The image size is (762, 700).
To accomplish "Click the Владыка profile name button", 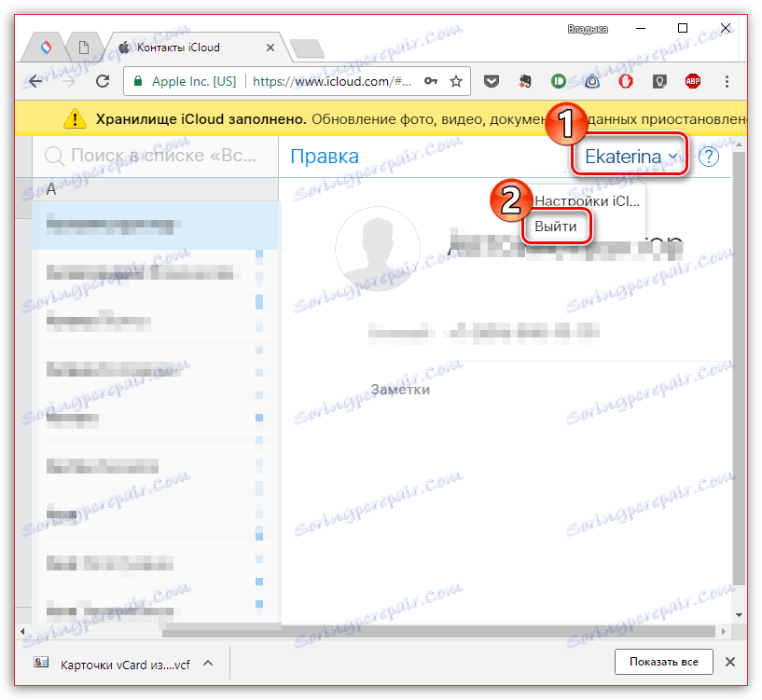I will coord(588,29).
